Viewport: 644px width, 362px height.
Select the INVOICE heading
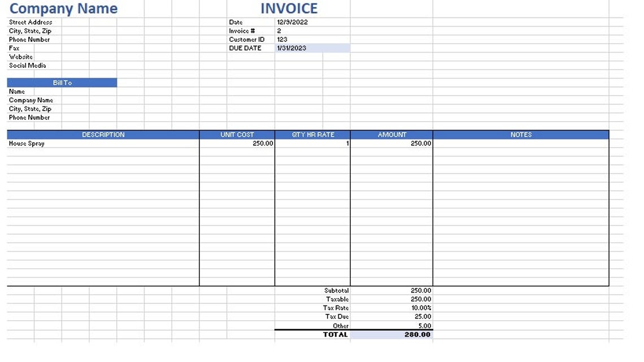[x=288, y=8]
